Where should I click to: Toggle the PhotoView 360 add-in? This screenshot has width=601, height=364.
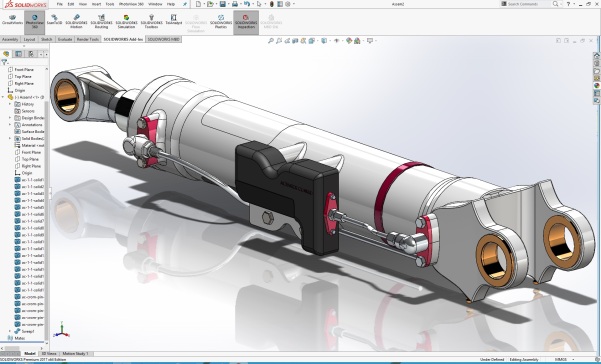(x=34, y=22)
